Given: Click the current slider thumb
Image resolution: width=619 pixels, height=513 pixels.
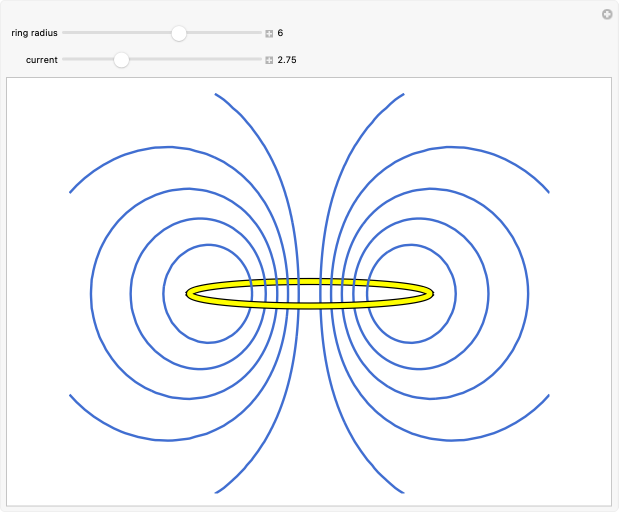Looking at the screenshot, I should click(x=121, y=60).
